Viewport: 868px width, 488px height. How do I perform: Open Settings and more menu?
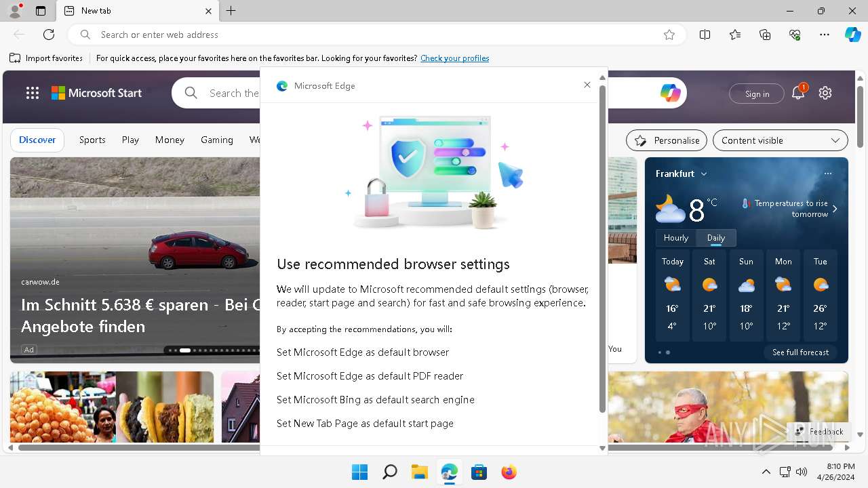tap(825, 35)
